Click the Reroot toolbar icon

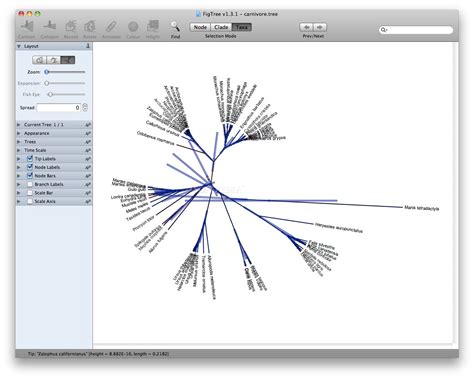[71, 26]
